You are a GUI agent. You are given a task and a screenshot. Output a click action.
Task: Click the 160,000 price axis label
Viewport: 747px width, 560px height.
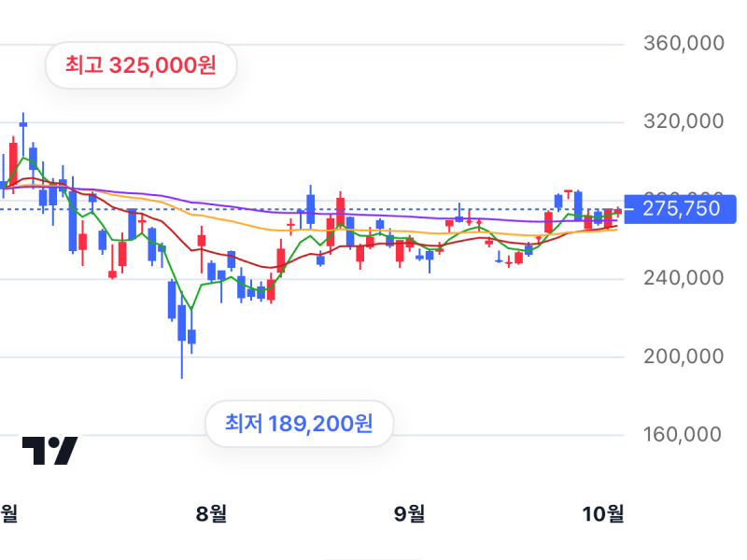[x=683, y=434]
